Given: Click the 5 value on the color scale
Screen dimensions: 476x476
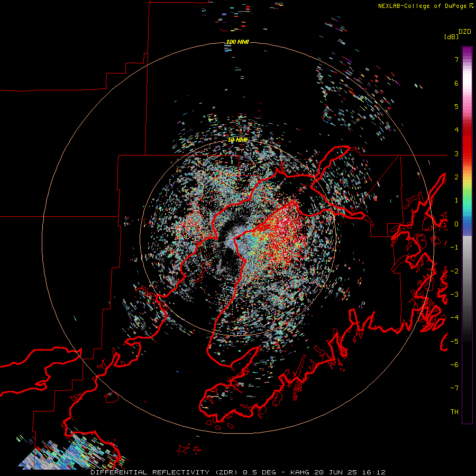Looking at the screenshot, I should click(x=456, y=106).
